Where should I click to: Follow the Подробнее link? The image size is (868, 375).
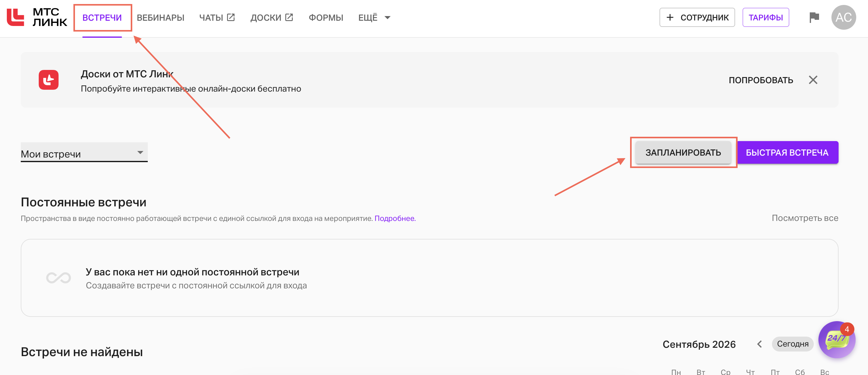click(x=395, y=218)
